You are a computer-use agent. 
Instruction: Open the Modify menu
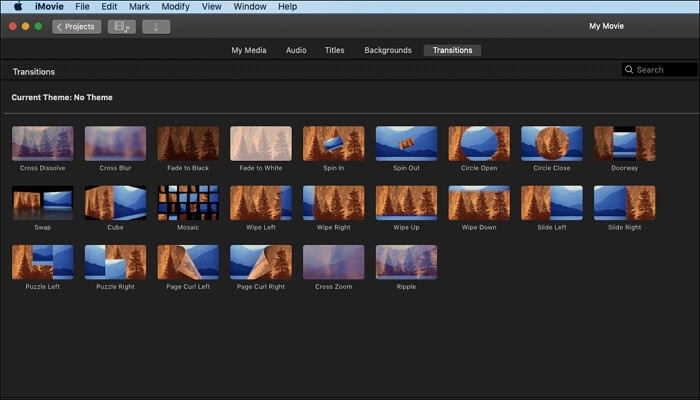(x=175, y=6)
